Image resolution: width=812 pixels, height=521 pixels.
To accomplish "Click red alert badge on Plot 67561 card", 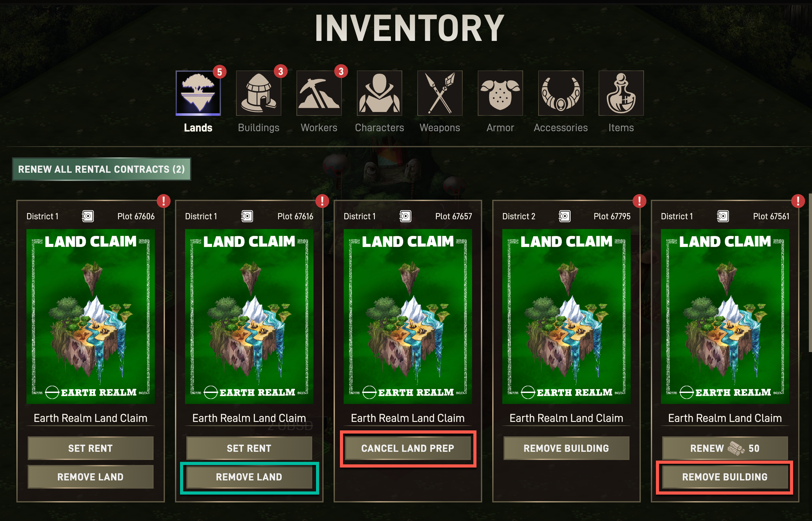I will 798,201.
